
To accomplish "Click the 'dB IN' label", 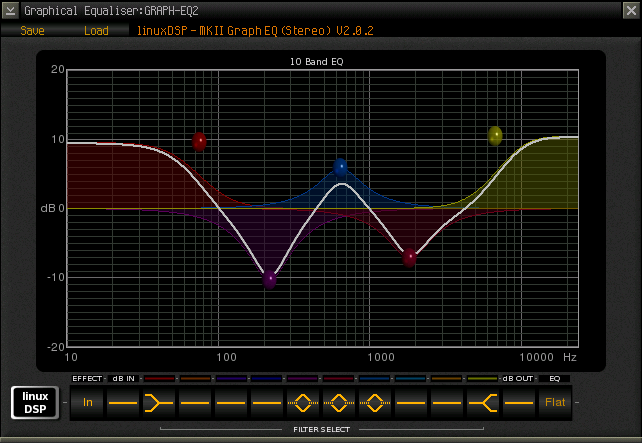I will point(123,379).
